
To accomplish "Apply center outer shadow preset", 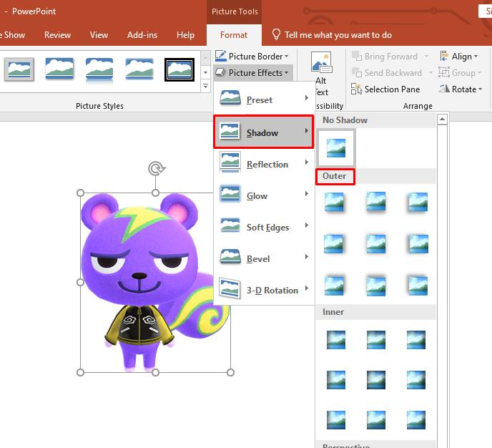I will pyautogui.click(x=376, y=244).
